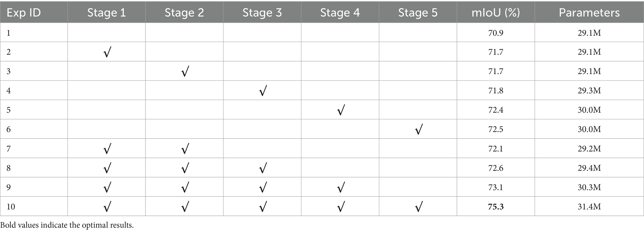Select the Exp ID column header
The height and width of the screenshot is (232, 644).
coord(24,12)
